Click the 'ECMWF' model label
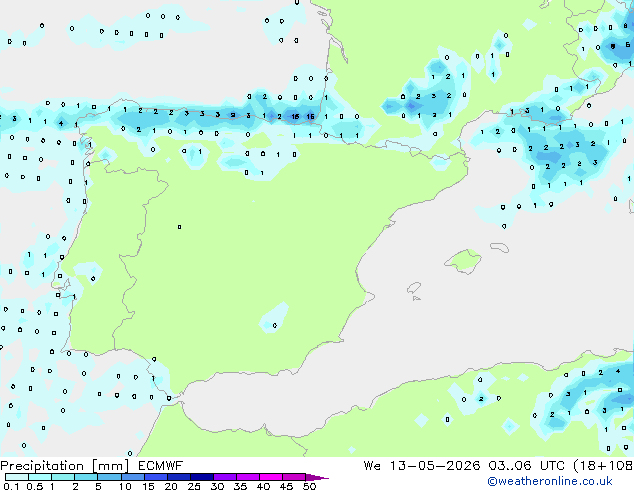 point(161,466)
